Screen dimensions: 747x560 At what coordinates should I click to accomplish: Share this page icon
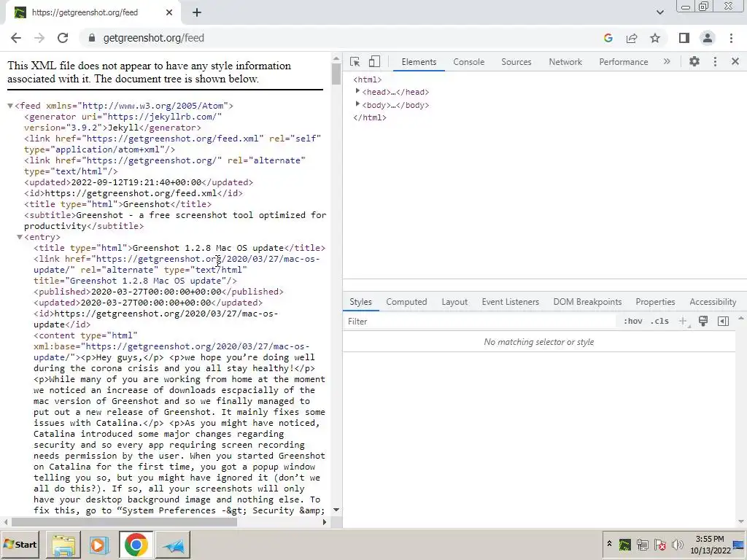point(632,38)
